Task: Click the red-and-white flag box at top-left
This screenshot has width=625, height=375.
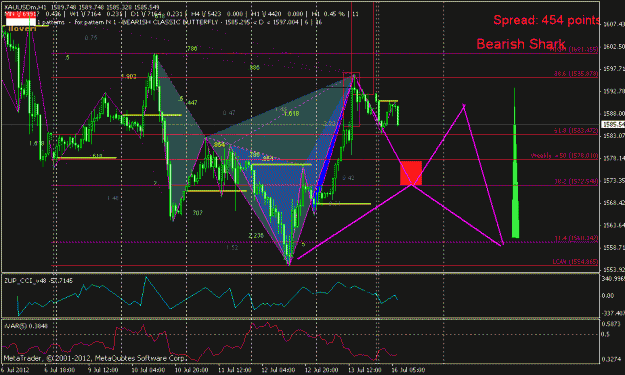Action: tap(21, 18)
